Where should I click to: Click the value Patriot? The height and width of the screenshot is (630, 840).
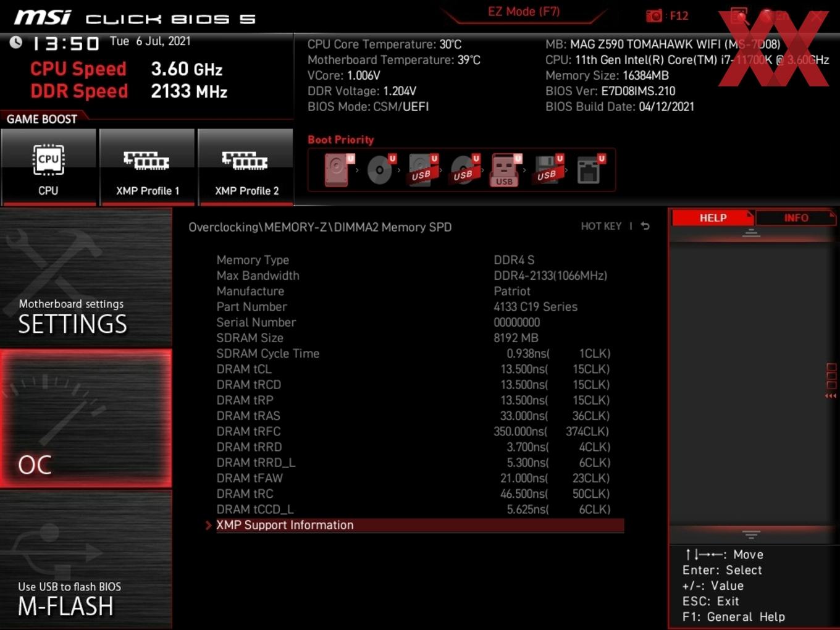[512, 291]
